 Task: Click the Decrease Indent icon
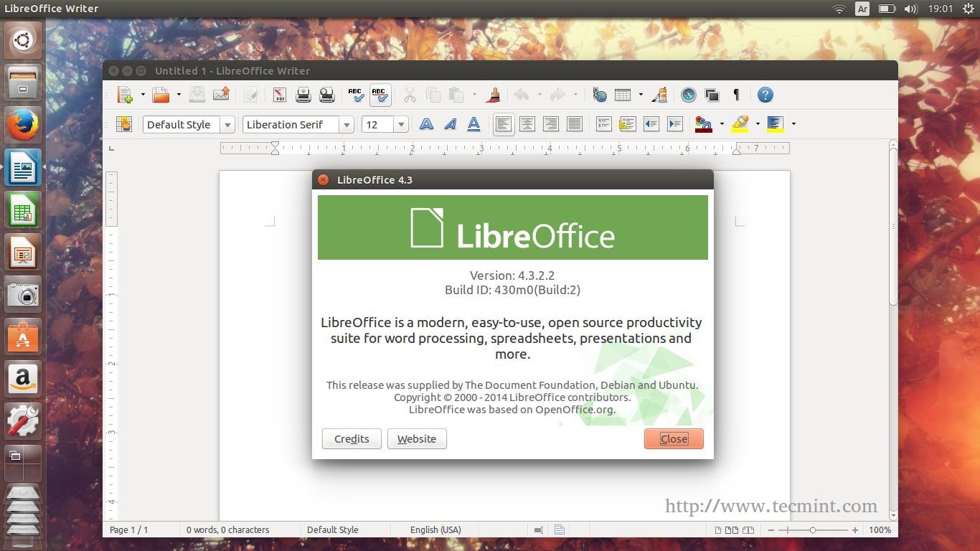point(651,124)
